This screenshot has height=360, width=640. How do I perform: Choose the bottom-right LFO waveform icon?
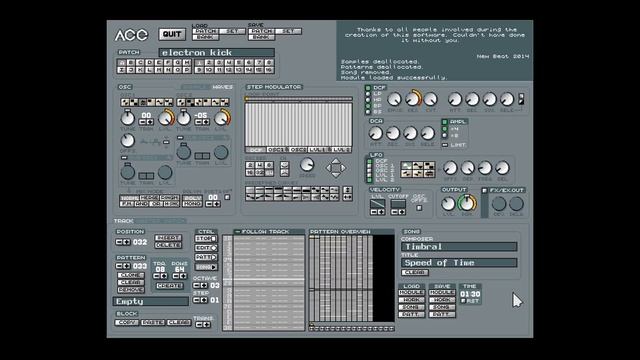click(429, 173)
